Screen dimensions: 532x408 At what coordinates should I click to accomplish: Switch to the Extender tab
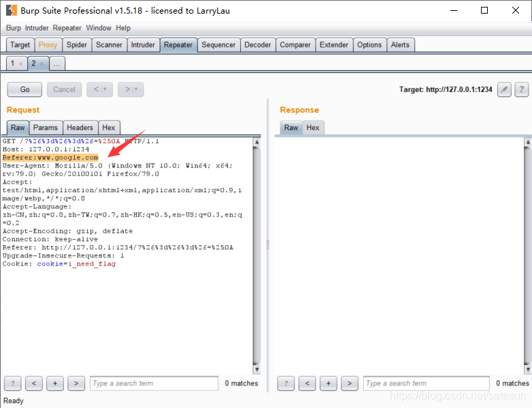334,45
